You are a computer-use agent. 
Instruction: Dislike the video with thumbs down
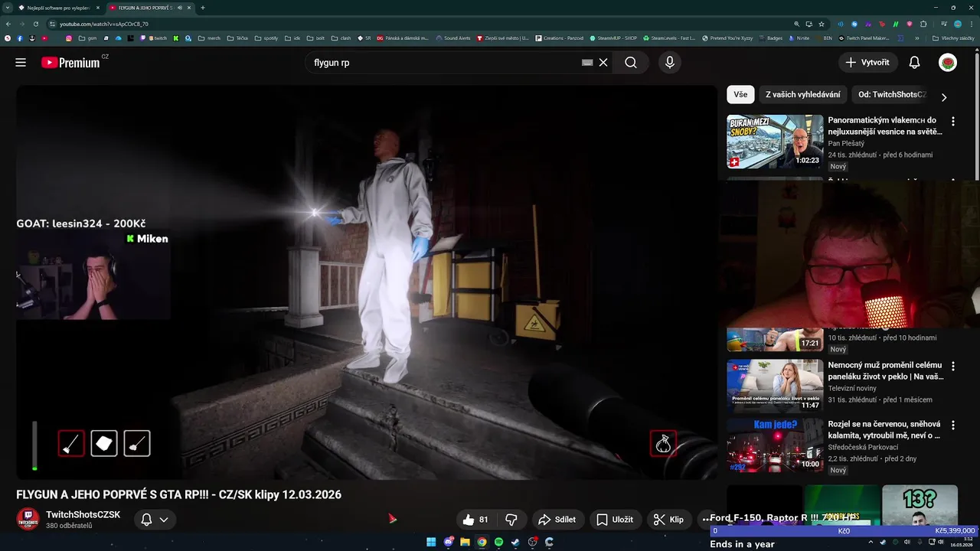(511, 520)
